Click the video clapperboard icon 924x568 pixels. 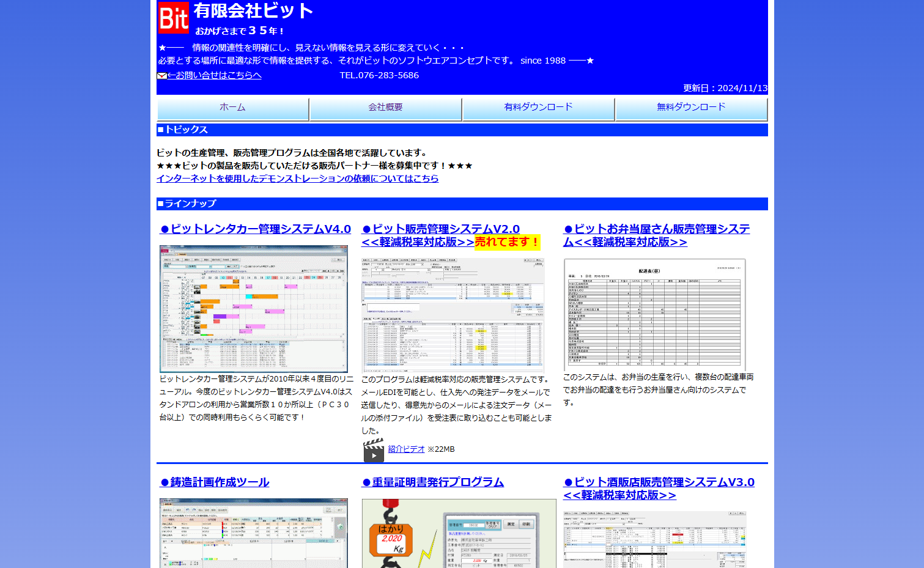(373, 450)
